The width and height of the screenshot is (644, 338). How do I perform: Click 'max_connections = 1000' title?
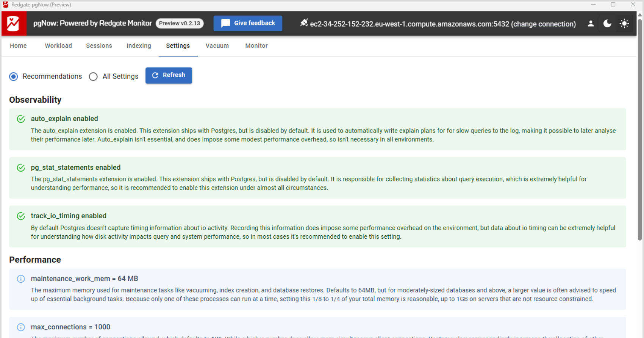tap(70, 327)
